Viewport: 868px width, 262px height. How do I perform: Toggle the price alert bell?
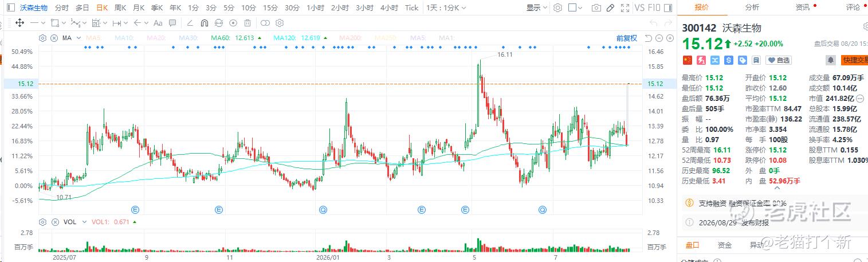point(830,60)
